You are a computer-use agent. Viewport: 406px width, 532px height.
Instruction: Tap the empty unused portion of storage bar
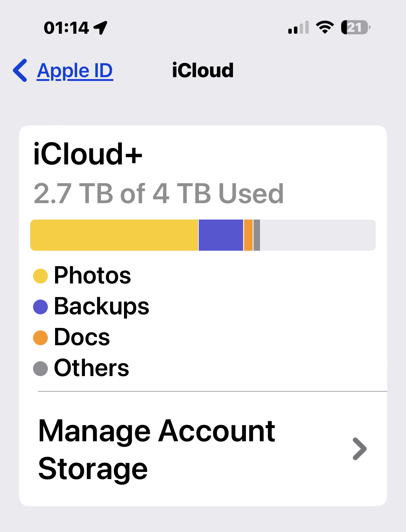tap(318, 235)
